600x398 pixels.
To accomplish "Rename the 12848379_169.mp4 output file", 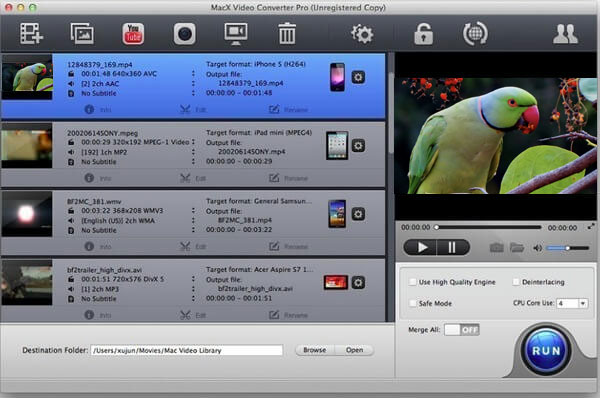I will (x=289, y=109).
